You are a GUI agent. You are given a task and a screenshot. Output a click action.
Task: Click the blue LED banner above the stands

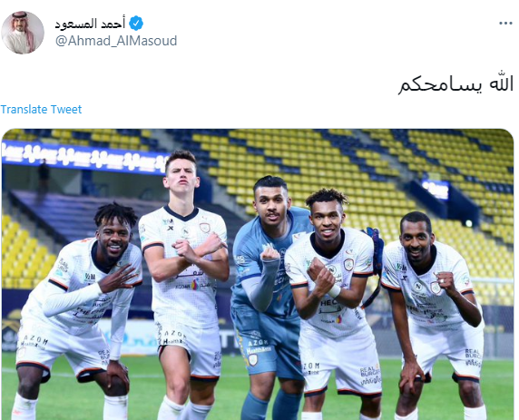click(84, 155)
